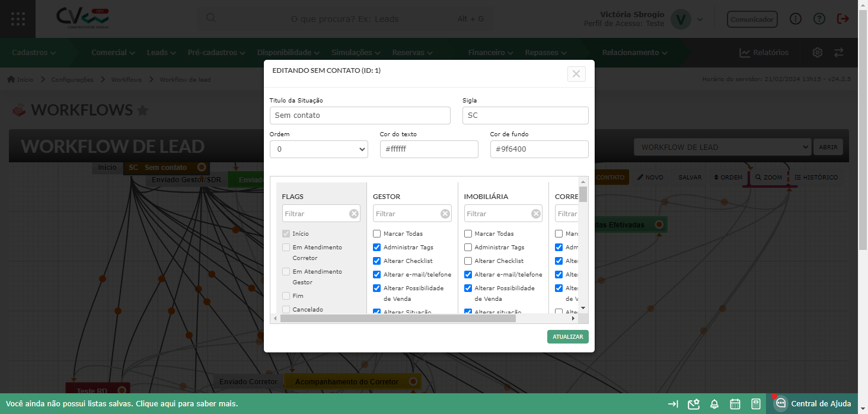The height and width of the screenshot is (414, 868).
Task: Clear the IMOBILIÁRIA filter field
Action: [536, 214]
